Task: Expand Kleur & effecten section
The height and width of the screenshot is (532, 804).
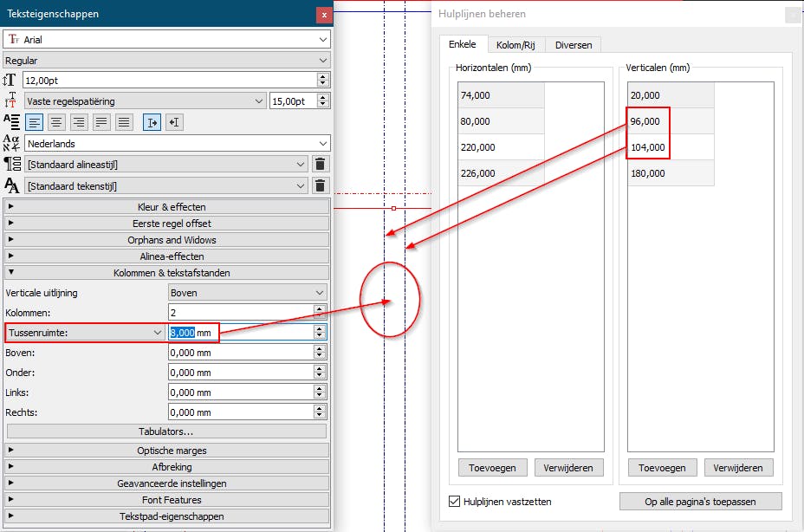Action: (x=166, y=207)
